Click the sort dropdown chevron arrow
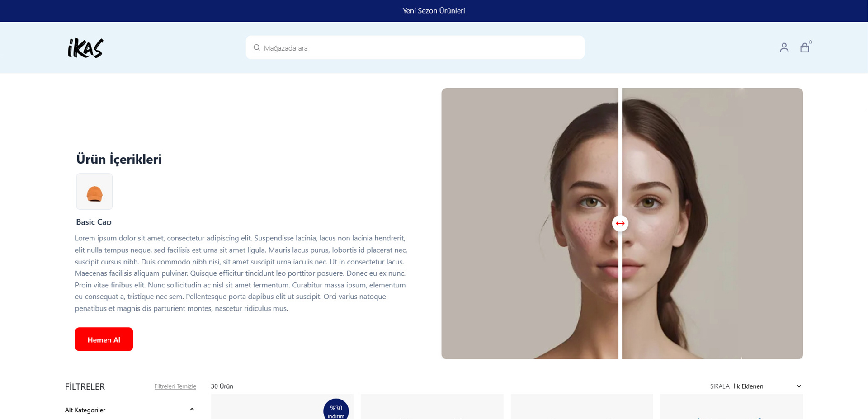The width and height of the screenshot is (868, 419). point(799,386)
